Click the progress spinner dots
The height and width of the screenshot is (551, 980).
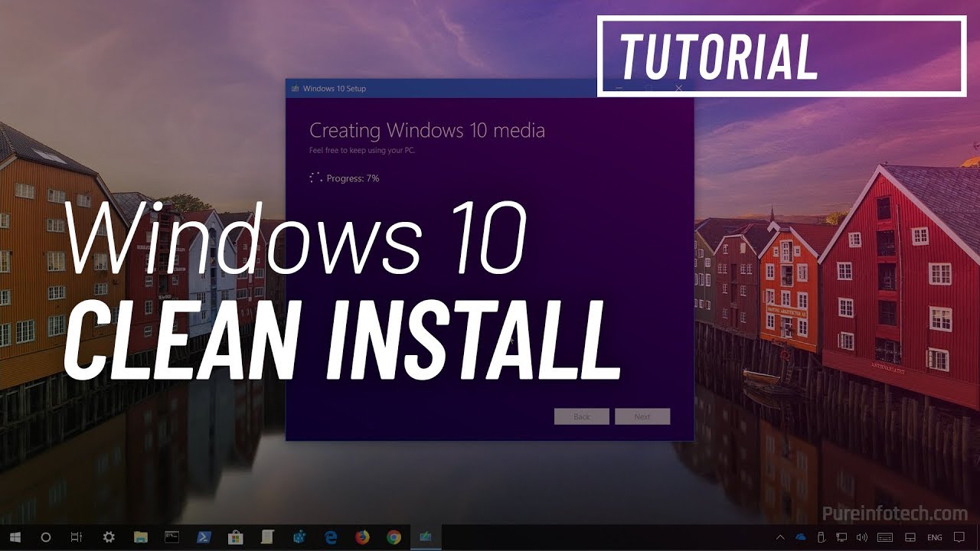tap(315, 178)
